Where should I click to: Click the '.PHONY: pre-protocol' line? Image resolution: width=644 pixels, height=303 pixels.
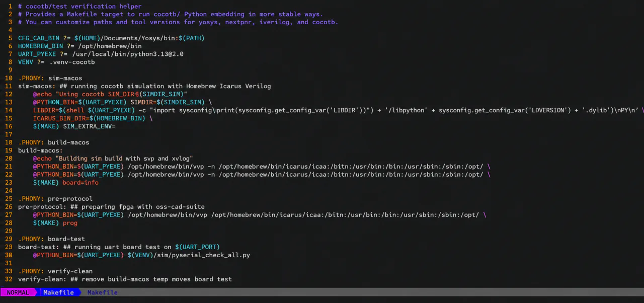point(55,199)
